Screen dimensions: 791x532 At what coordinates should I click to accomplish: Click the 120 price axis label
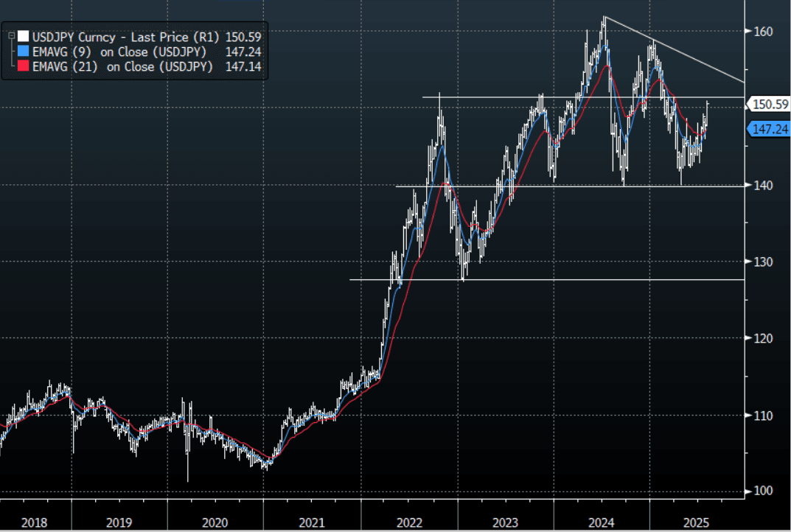click(x=763, y=338)
